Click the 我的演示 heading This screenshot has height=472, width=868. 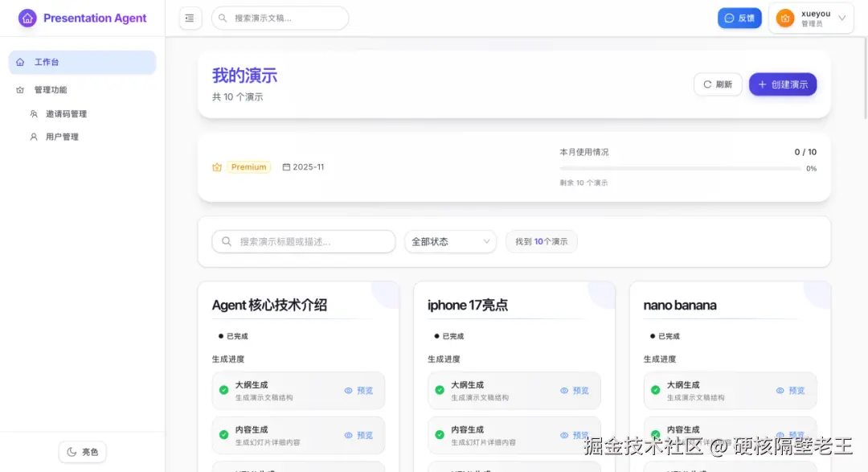244,76
